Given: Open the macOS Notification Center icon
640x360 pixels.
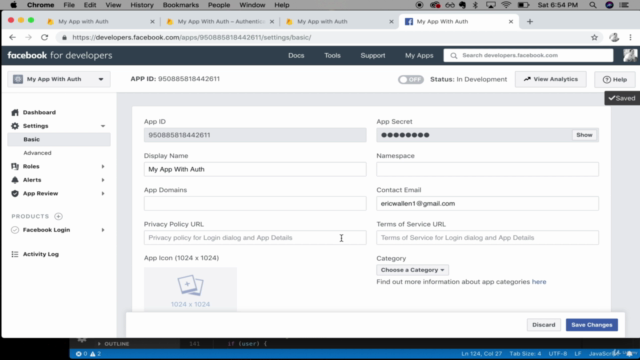Looking at the screenshot, I should click(624, 5).
